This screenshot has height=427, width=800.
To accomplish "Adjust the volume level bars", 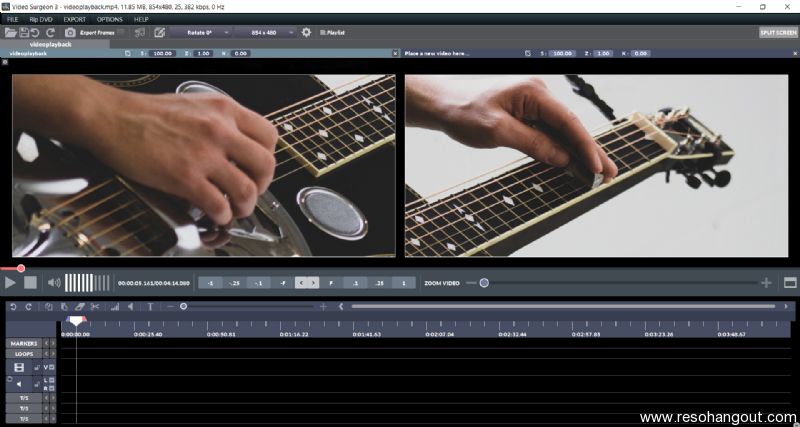I will click(87, 283).
